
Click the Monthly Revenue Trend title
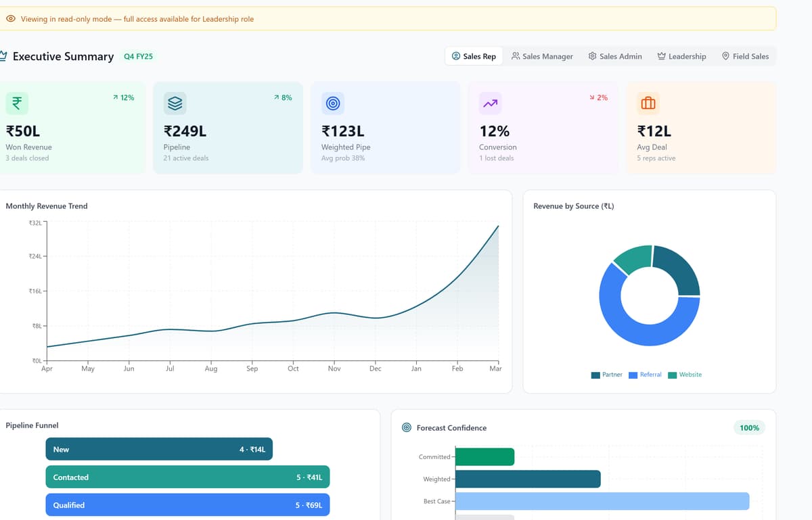(47, 206)
